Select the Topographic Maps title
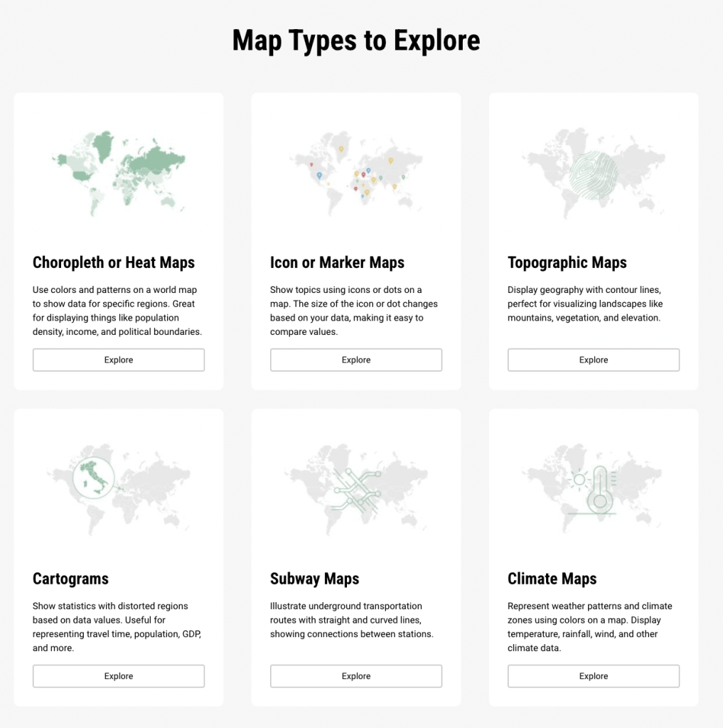723x728 pixels. point(567,262)
